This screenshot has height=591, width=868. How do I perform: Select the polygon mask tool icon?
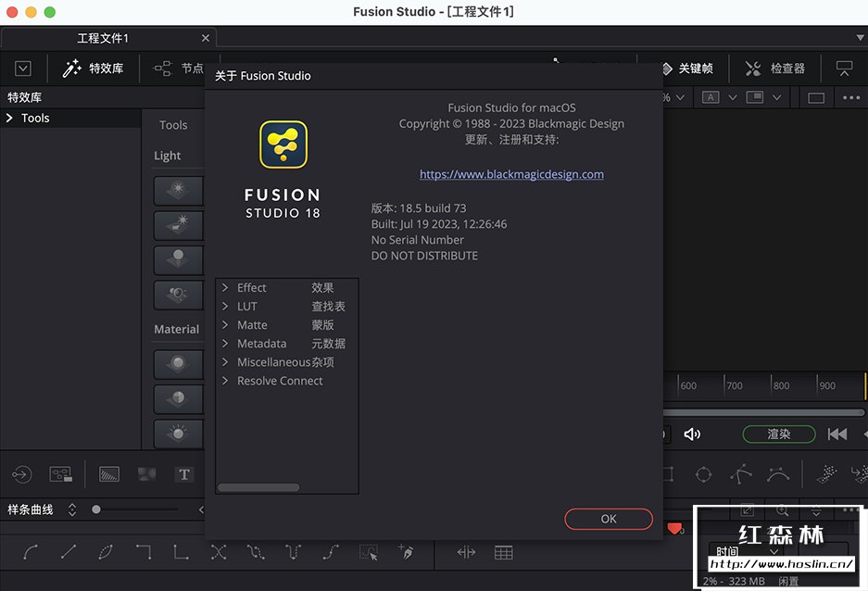tap(741, 473)
